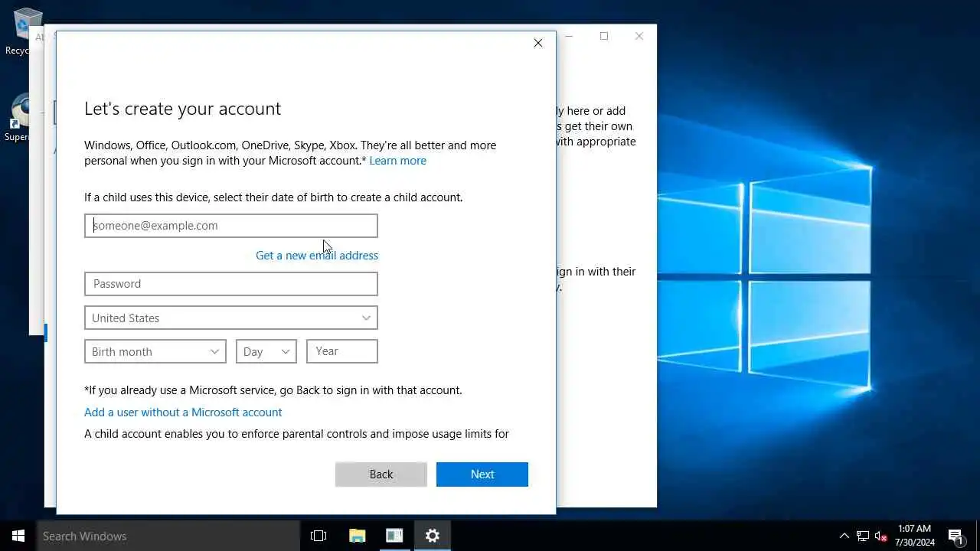Open the Action Center notifications icon
The image size is (980, 551).
[955, 536]
